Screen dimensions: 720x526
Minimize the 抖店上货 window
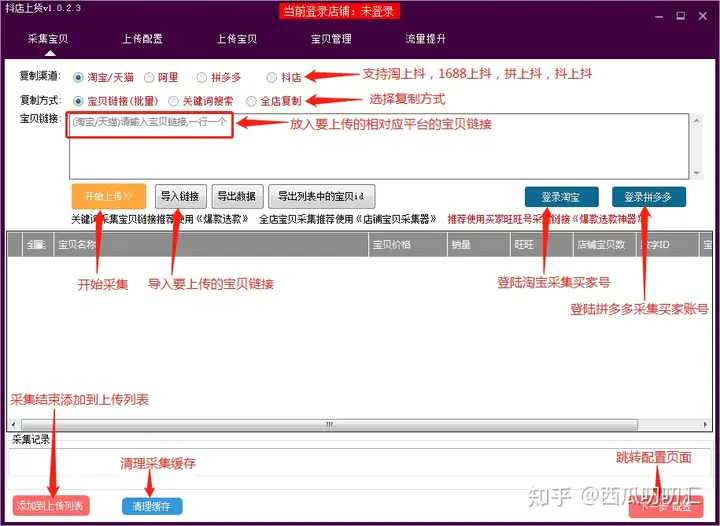(x=659, y=17)
